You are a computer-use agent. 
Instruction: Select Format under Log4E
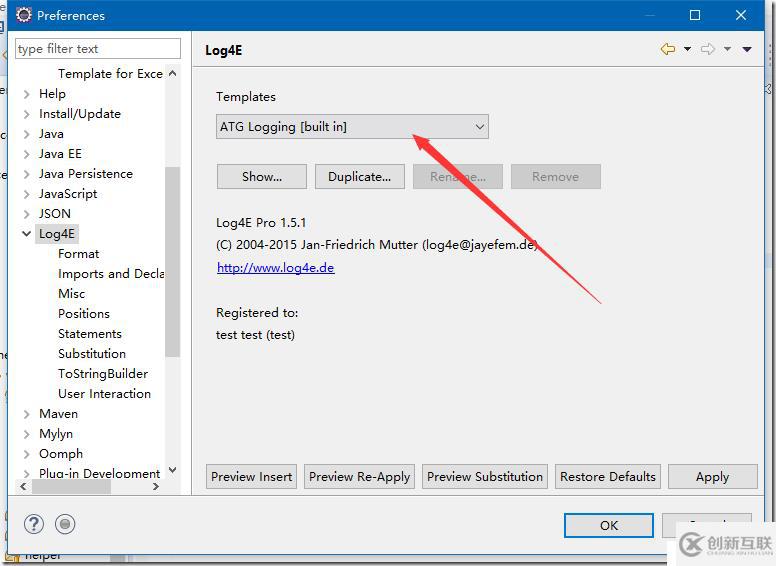tap(78, 254)
